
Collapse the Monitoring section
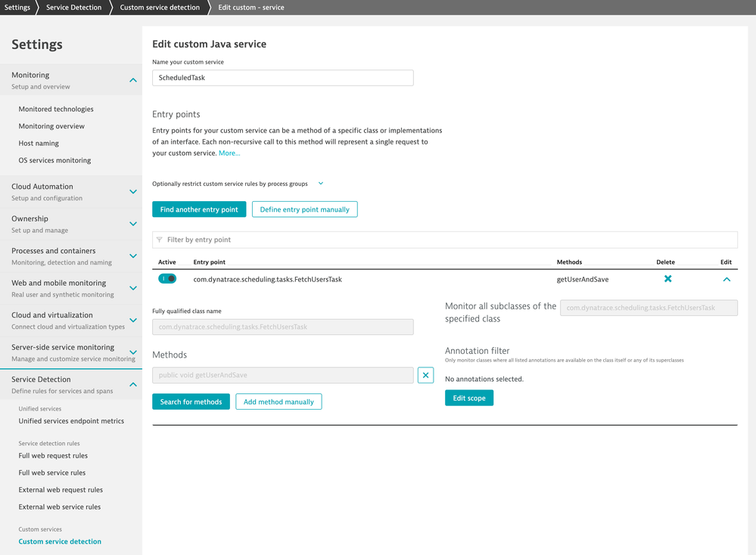[133, 80]
